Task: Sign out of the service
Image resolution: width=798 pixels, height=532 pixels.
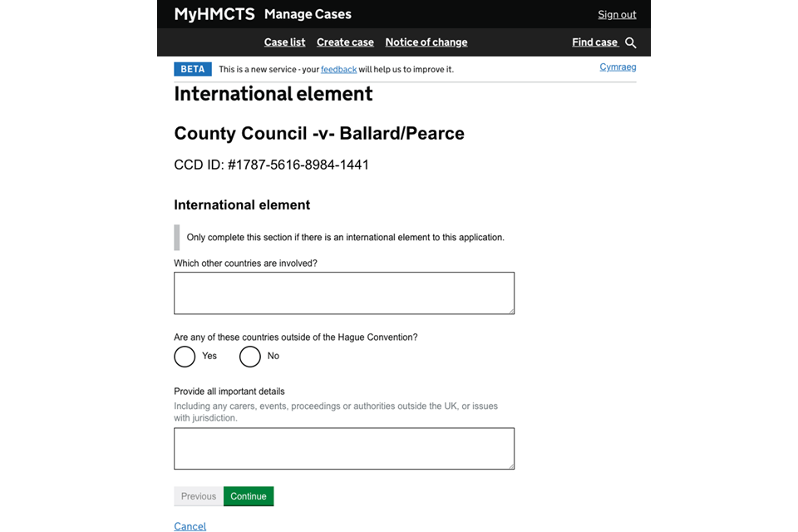Action: coord(617,14)
